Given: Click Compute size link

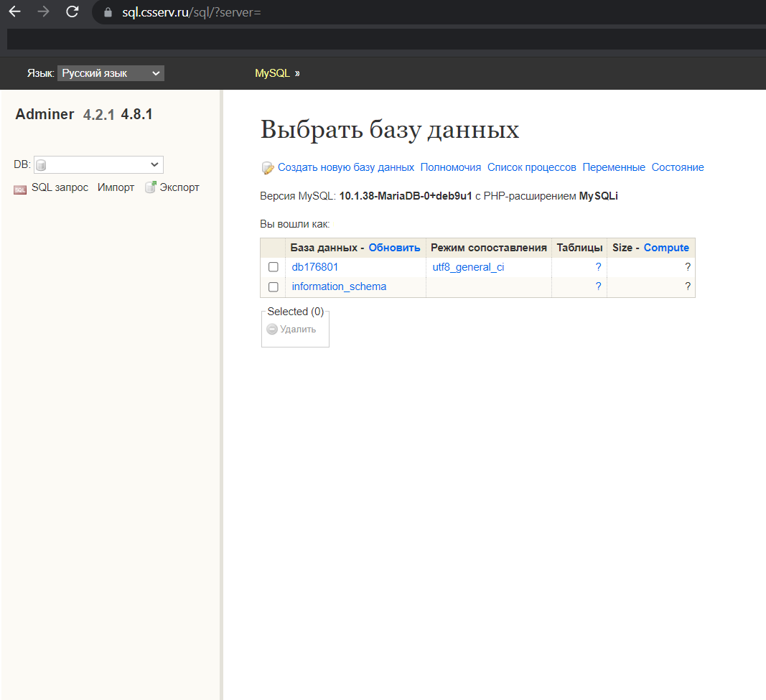Looking at the screenshot, I should click(666, 248).
